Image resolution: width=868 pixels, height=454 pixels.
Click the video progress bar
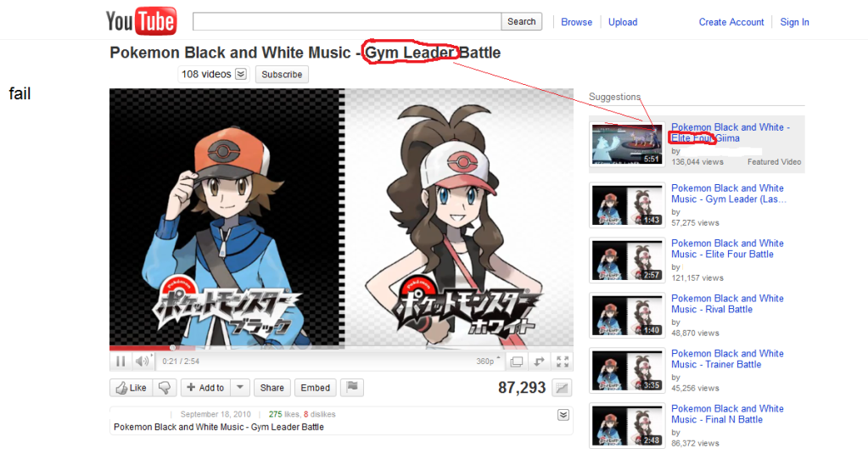point(341,348)
